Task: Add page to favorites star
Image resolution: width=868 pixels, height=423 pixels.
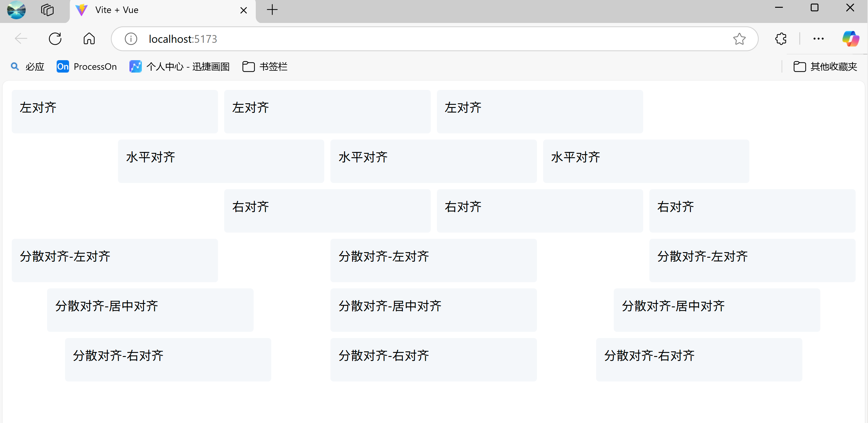Action: tap(739, 39)
